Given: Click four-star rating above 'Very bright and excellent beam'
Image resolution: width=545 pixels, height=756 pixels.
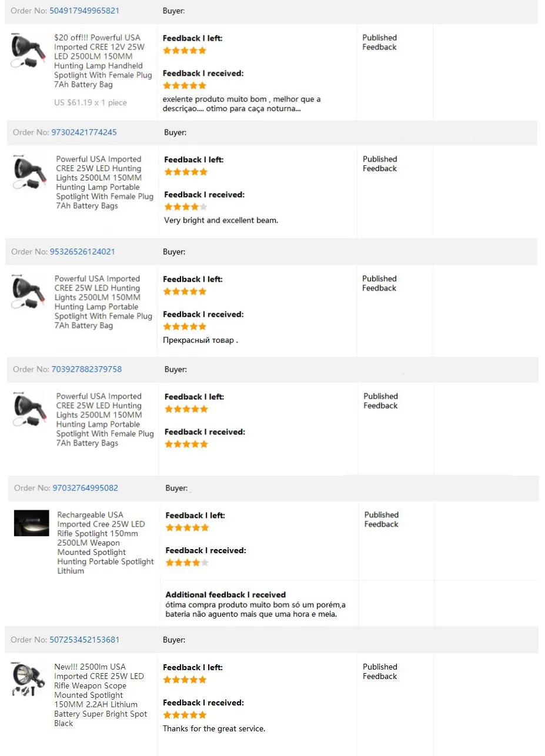Looking at the screenshot, I should [x=185, y=207].
